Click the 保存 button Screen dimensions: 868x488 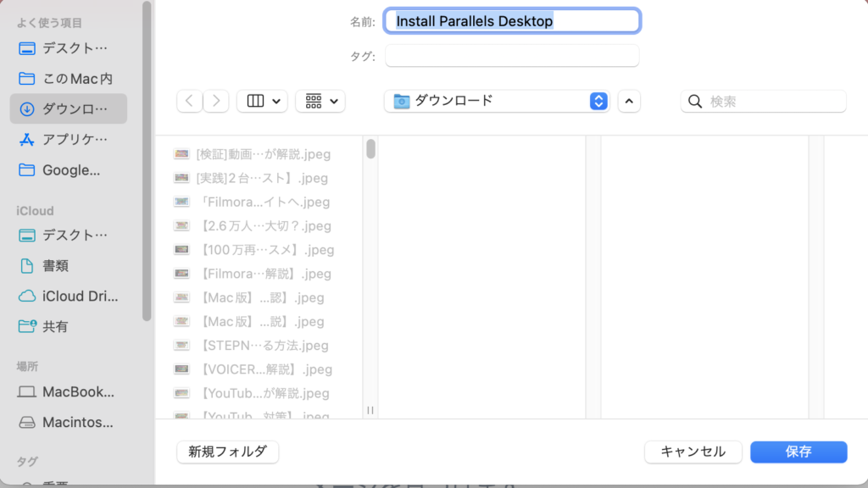[798, 452]
